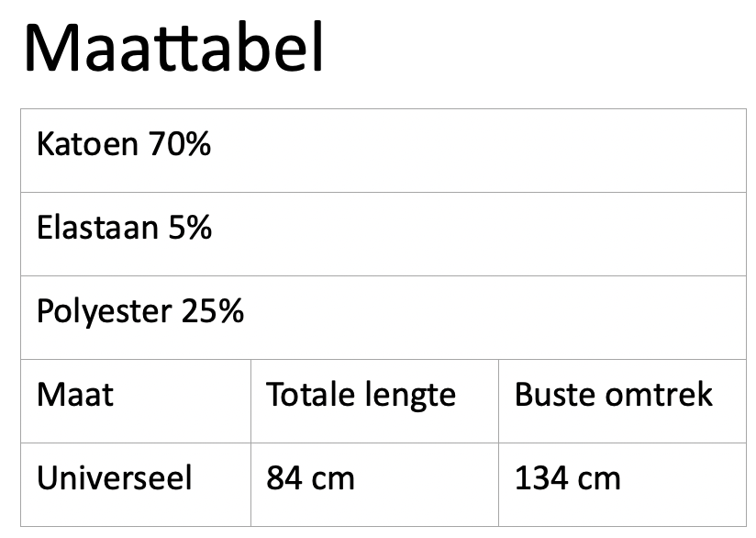Click the word Katoen
Viewport: 756px width, 538px height.
(x=87, y=144)
